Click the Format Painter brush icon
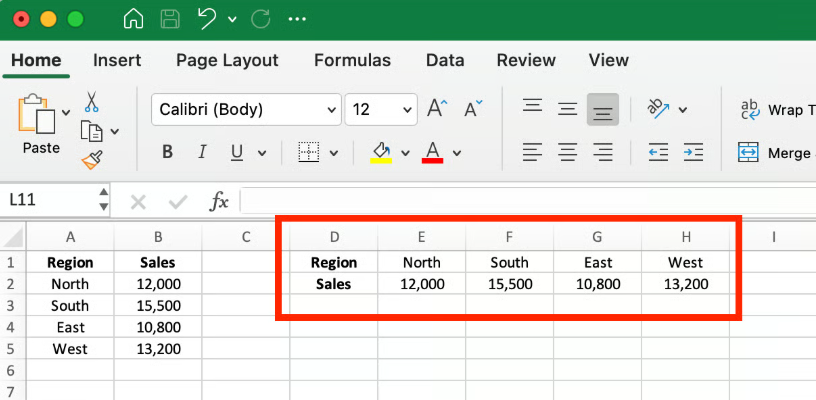Viewport: 816px width, 400px height. pos(92,159)
